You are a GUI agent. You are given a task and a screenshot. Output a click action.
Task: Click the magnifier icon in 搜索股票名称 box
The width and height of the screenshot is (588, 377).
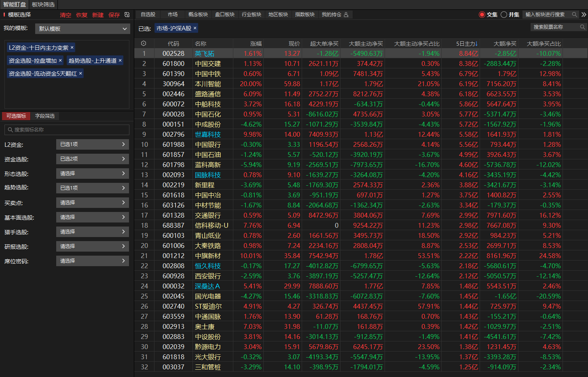pos(582,27)
